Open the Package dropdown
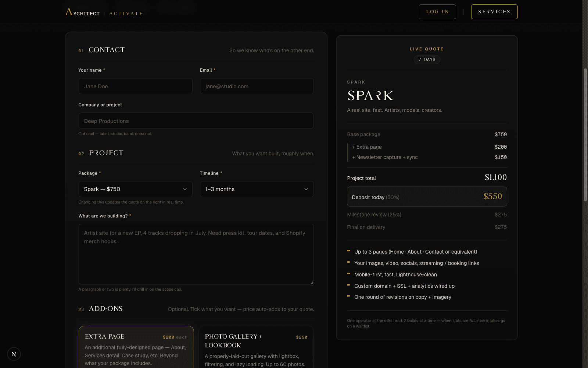588x368 pixels. point(135,189)
